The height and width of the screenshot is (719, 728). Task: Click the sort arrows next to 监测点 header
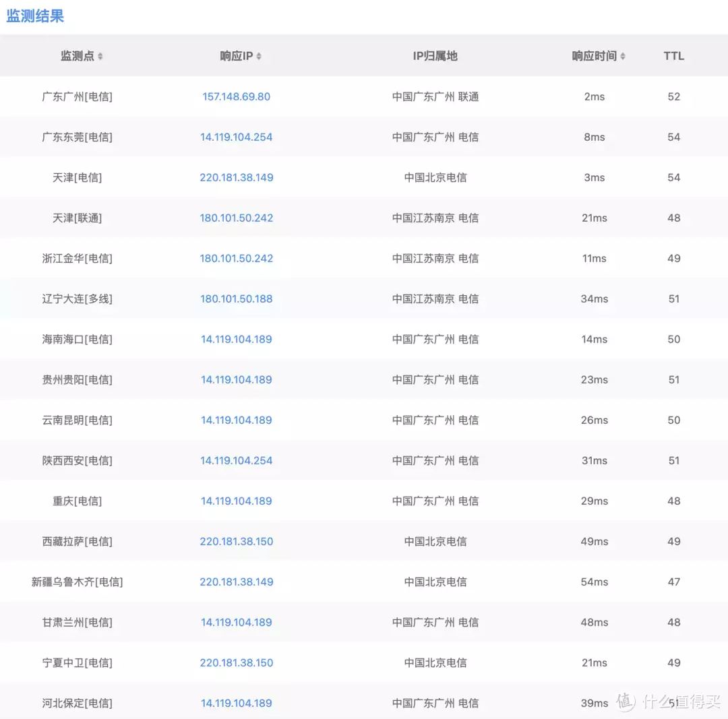click(99, 57)
